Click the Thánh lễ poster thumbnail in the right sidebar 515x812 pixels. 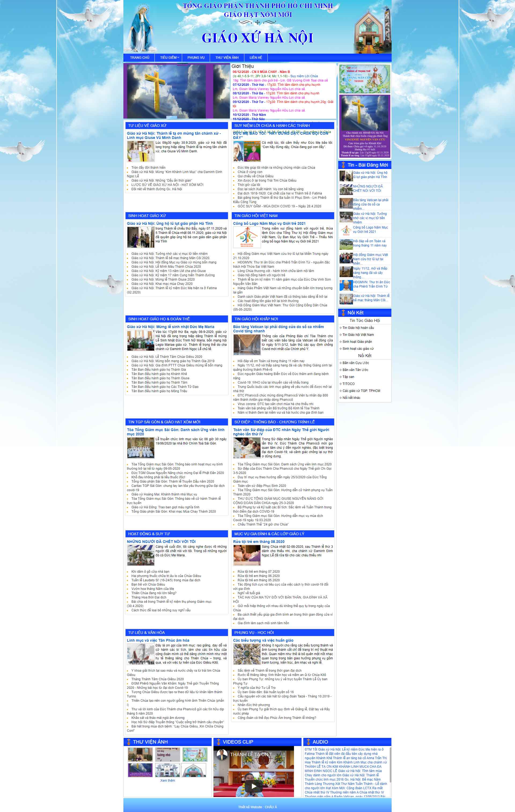coord(365,79)
